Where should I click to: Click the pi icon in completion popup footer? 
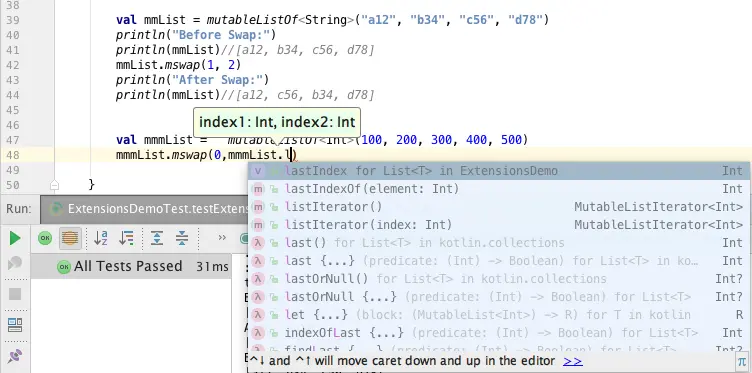[x=742, y=361]
